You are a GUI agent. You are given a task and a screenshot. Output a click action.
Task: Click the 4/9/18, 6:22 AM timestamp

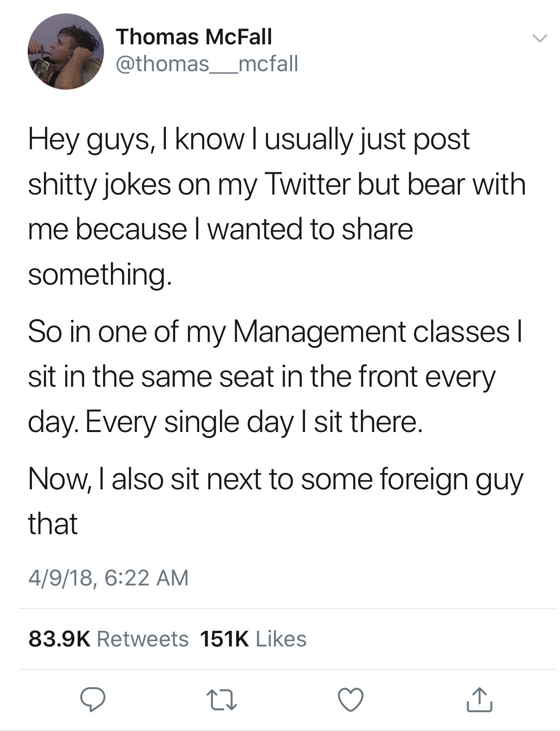coord(109,578)
